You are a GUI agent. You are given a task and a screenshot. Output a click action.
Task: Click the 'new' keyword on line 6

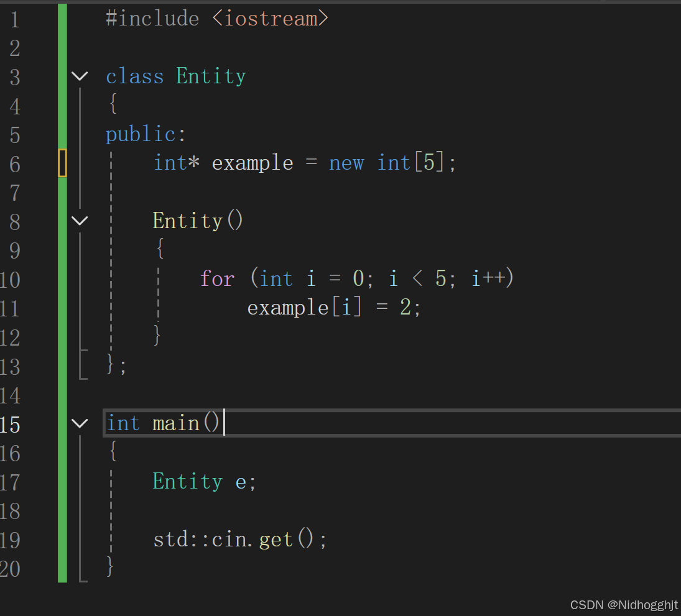tap(346, 163)
